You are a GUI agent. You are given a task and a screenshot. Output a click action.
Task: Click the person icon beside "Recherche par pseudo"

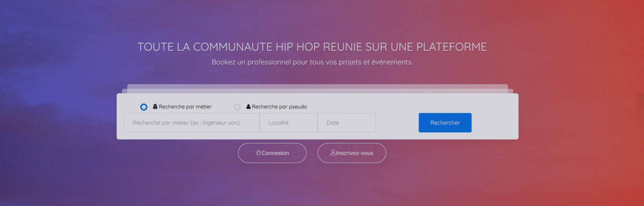pos(248,107)
